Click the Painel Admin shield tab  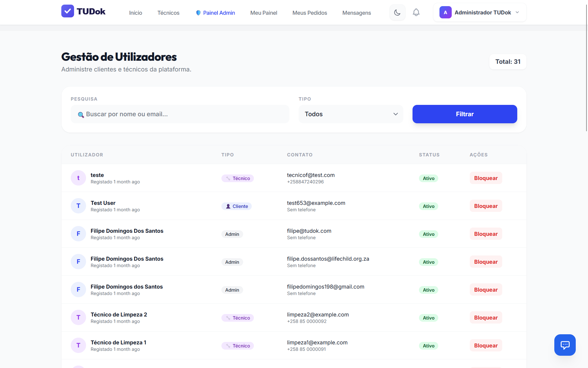coord(215,13)
